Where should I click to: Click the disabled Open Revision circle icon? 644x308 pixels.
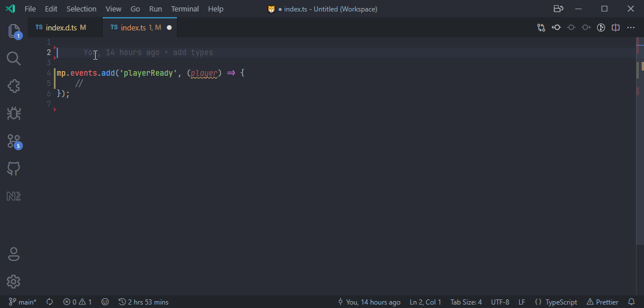click(x=571, y=28)
